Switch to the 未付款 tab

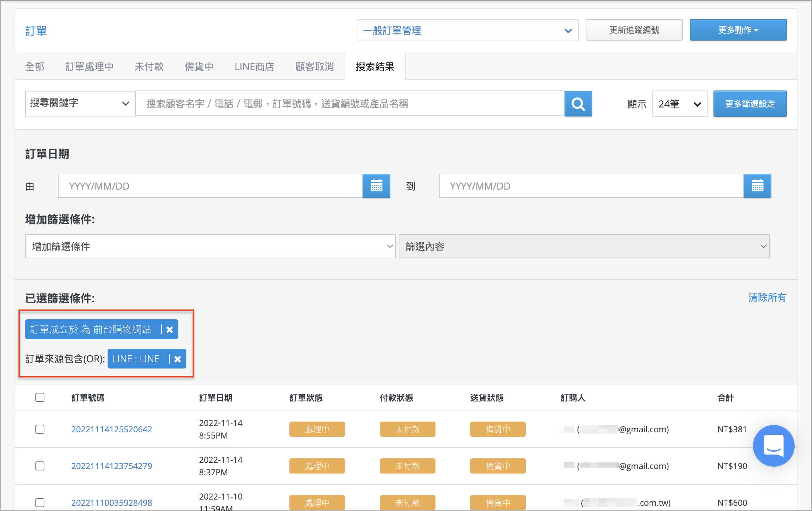tap(149, 66)
